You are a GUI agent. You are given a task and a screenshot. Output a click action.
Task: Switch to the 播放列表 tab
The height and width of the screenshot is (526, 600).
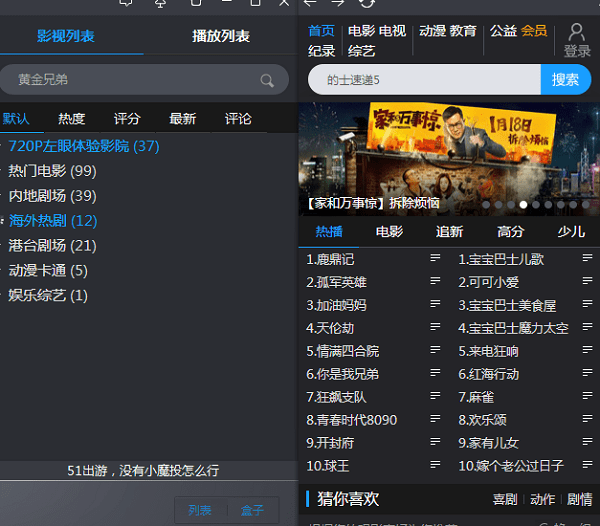pos(221,36)
